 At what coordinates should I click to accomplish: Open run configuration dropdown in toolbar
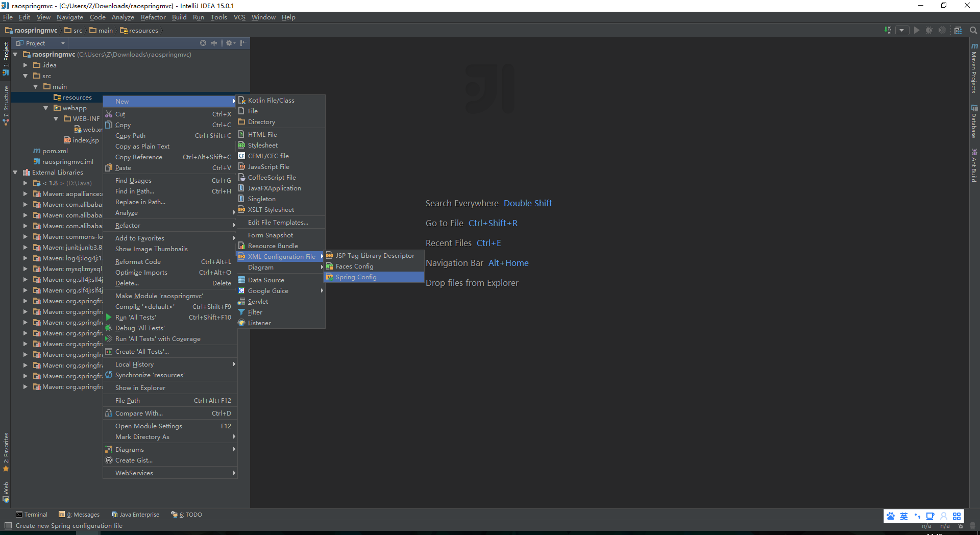click(902, 31)
